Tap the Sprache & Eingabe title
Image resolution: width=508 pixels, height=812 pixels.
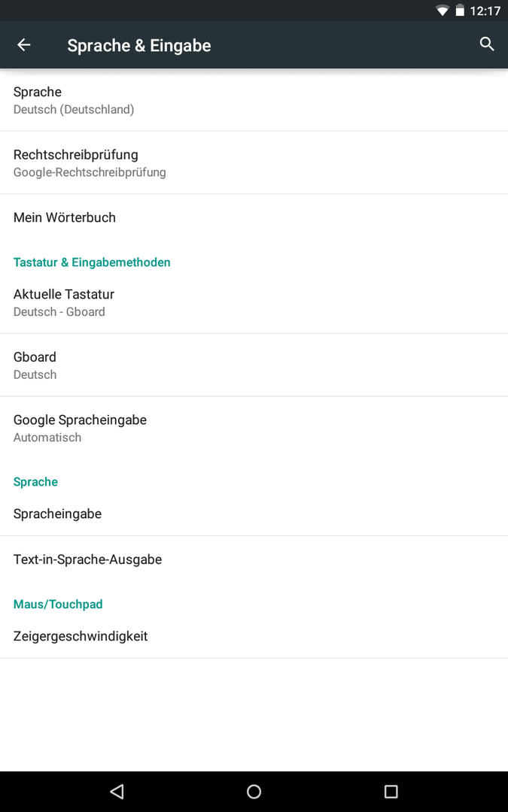139,46
